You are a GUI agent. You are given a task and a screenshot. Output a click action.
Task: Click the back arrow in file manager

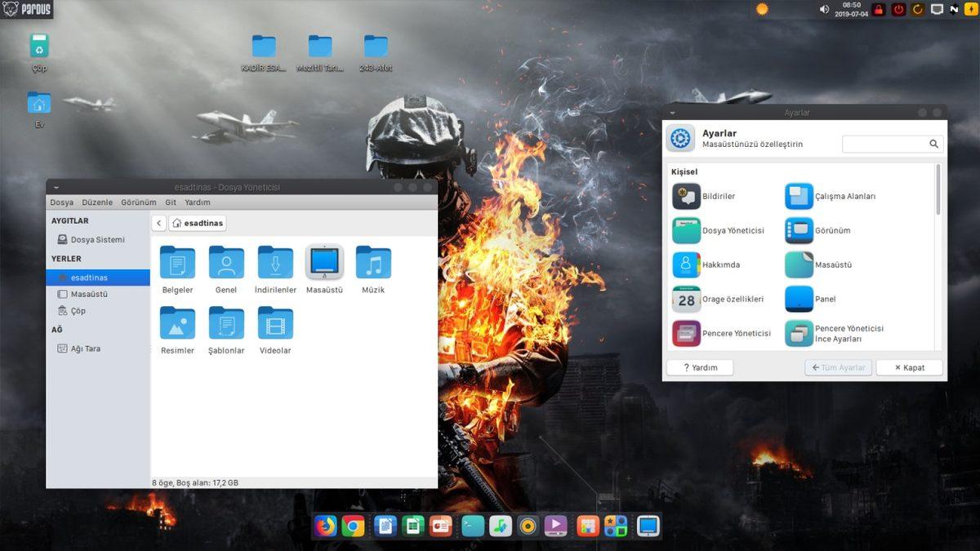(159, 223)
